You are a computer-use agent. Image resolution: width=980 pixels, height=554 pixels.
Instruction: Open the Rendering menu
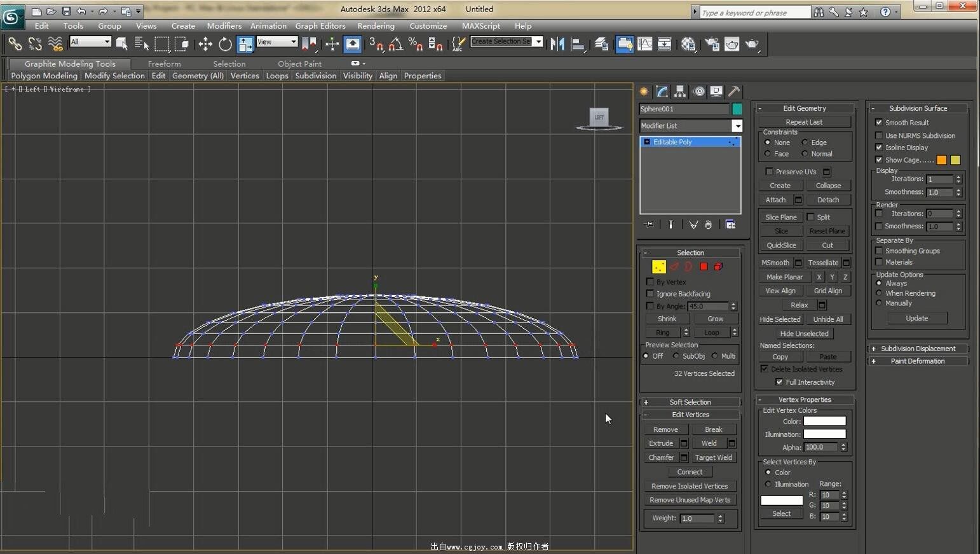point(376,26)
